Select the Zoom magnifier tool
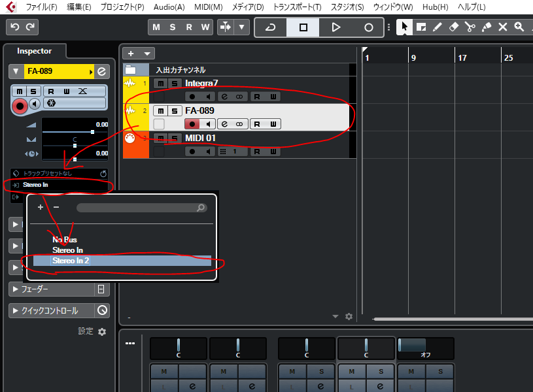This screenshot has height=392, width=533. [x=519, y=27]
